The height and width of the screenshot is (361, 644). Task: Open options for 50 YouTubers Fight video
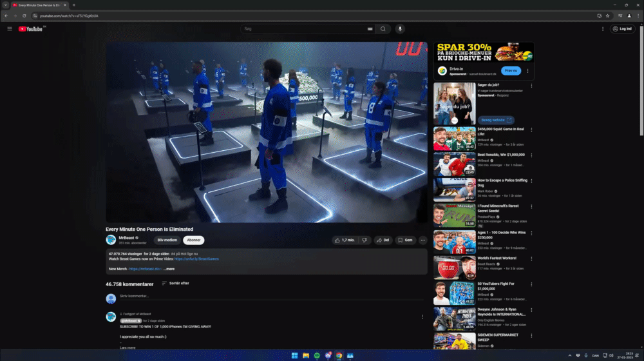(531, 284)
